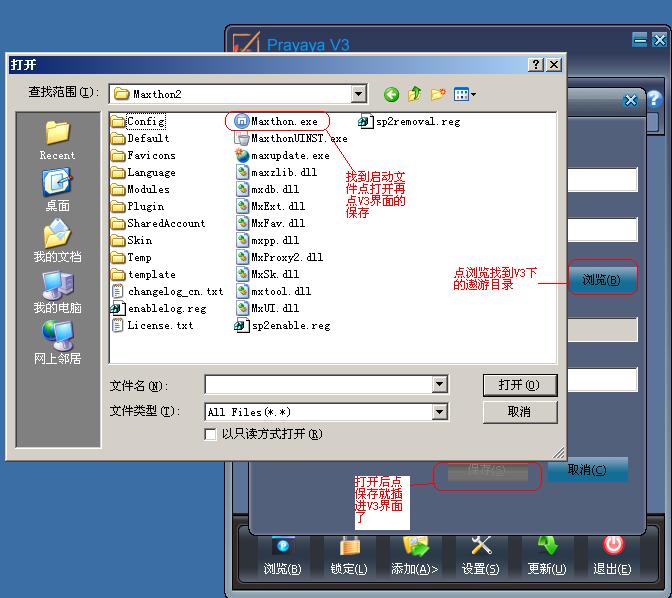Select the SharedAccount folder

click(158, 223)
